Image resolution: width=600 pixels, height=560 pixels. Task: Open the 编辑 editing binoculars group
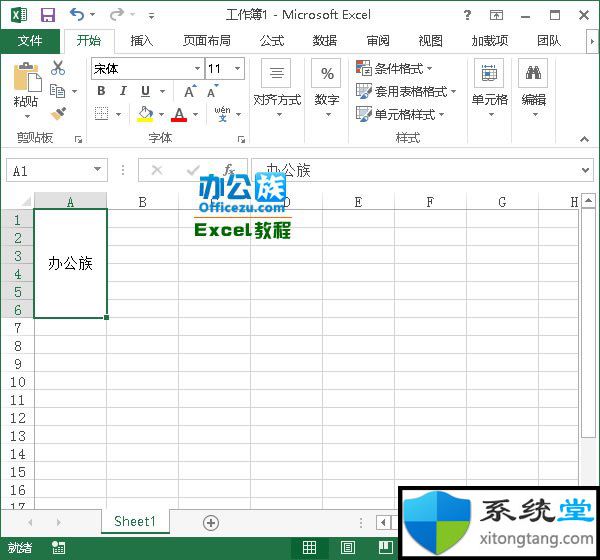click(x=533, y=88)
